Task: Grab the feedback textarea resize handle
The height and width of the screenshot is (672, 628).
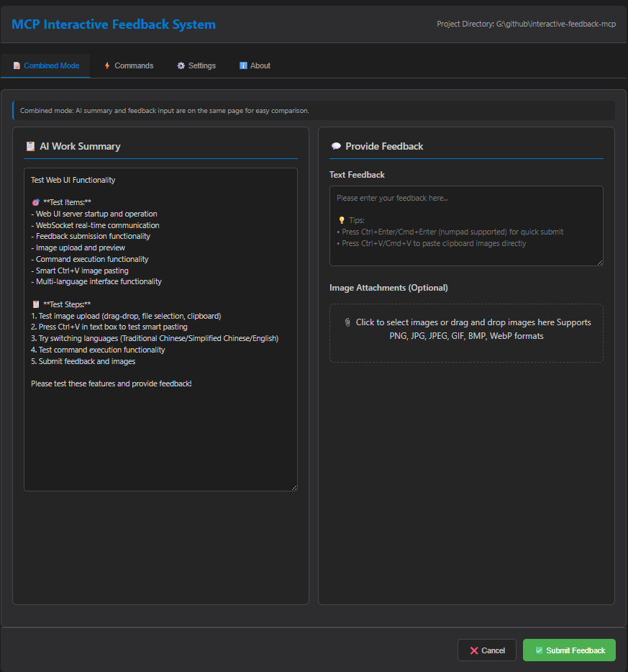Action: [x=599, y=262]
